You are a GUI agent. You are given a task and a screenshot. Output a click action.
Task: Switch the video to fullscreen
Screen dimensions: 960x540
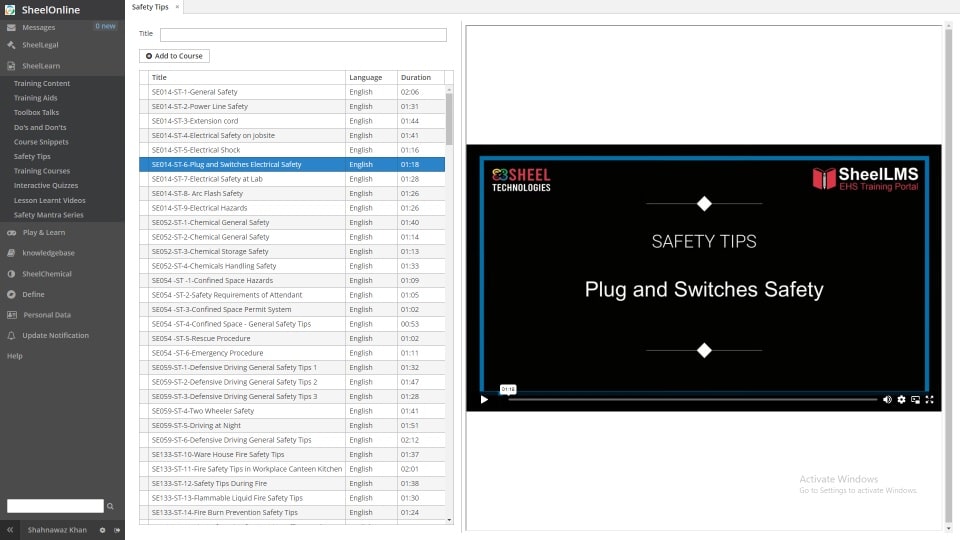(x=929, y=399)
